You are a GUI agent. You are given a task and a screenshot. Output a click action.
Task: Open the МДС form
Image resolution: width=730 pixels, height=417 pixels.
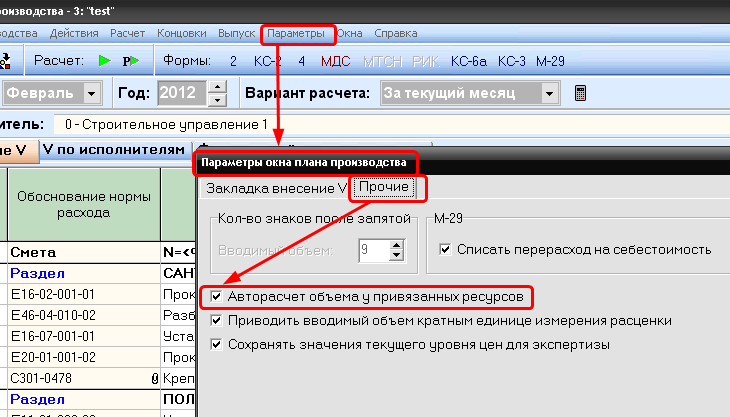point(335,61)
